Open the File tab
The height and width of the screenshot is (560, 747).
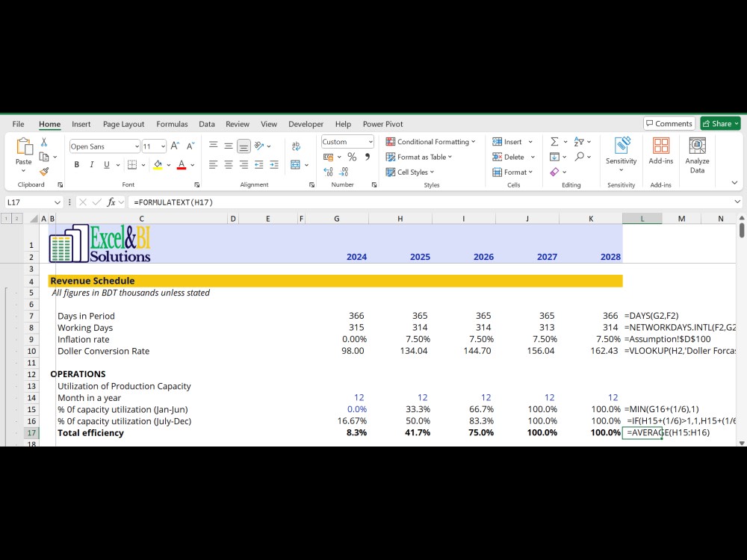18,124
